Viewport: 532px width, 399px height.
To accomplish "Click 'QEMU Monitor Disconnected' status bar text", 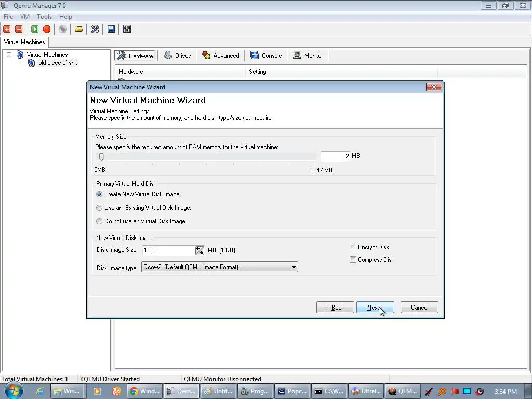I will (x=222, y=379).
